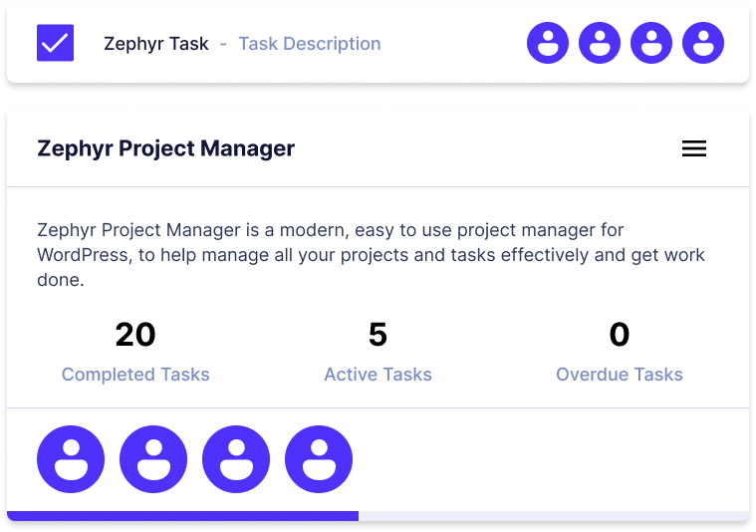Viewport: 756px width, 532px height.
Task: Toggle the Zephyr Task completed checkbox
Action: click(x=55, y=43)
